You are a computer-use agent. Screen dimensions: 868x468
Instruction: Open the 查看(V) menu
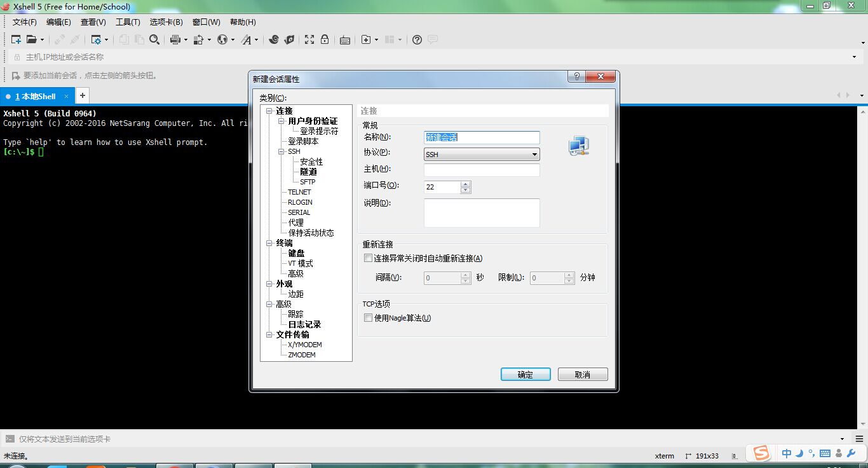pos(93,22)
